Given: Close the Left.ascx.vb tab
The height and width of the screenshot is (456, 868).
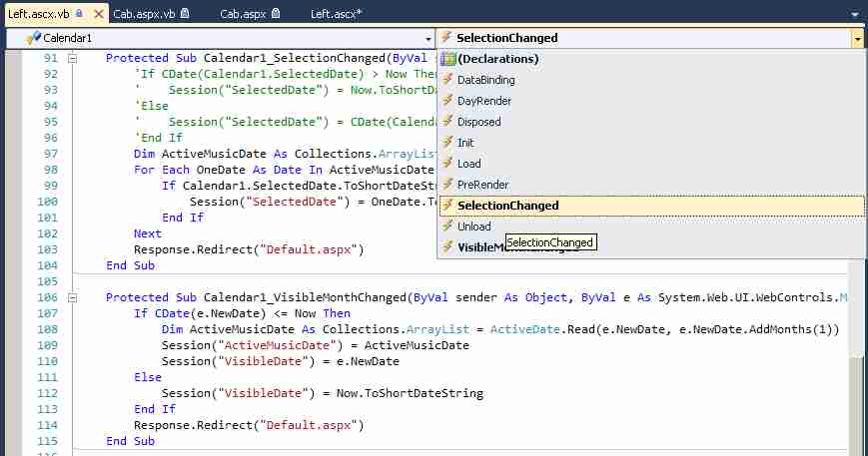Looking at the screenshot, I should tap(99, 14).
